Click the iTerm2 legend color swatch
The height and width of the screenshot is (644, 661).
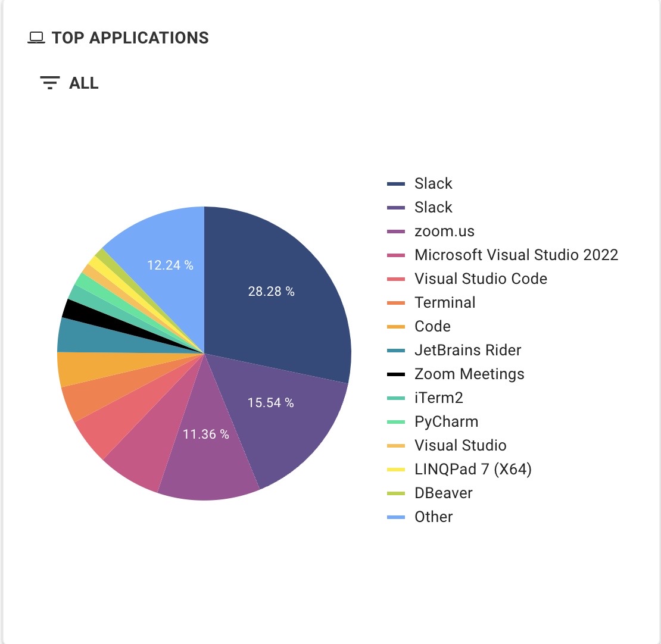point(396,398)
